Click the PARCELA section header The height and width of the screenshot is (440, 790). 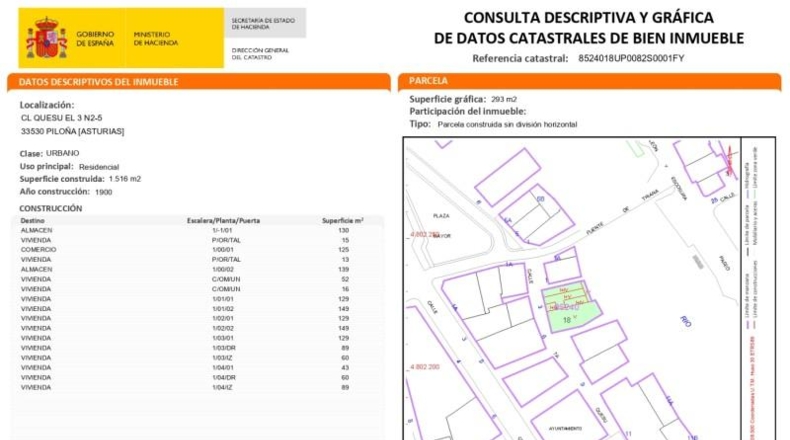click(x=428, y=81)
